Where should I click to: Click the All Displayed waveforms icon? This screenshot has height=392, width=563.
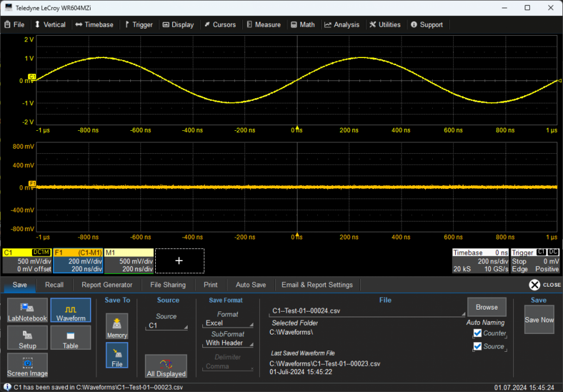click(x=166, y=366)
